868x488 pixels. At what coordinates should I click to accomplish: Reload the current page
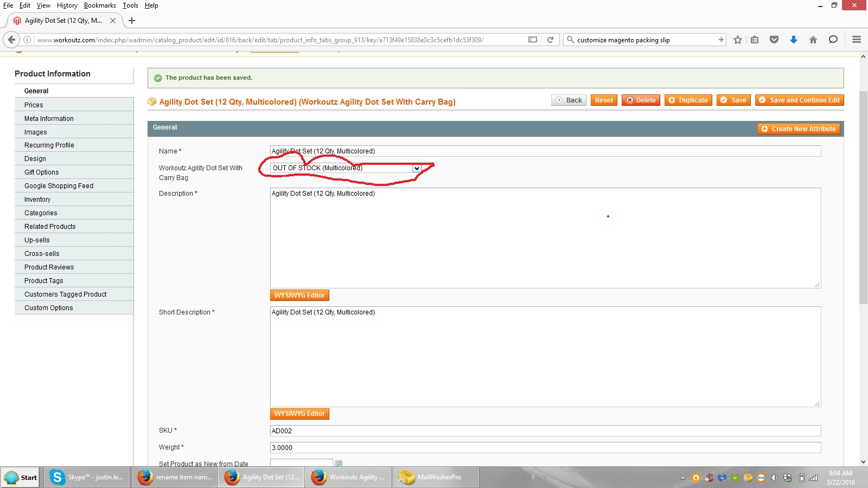pos(550,40)
